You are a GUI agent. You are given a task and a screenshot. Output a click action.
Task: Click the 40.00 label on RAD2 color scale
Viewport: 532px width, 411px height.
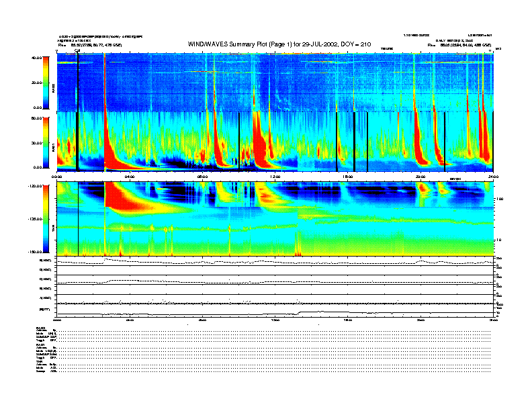coord(36,58)
